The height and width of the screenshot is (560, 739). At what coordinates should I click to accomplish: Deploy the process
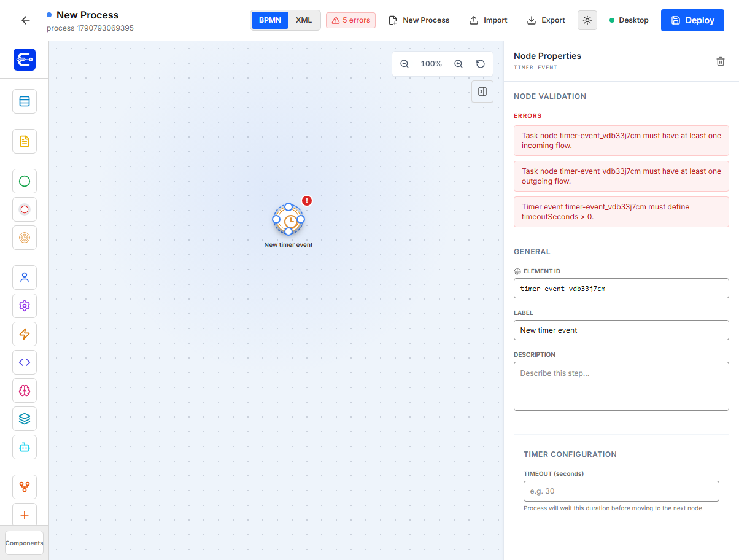pyautogui.click(x=692, y=20)
